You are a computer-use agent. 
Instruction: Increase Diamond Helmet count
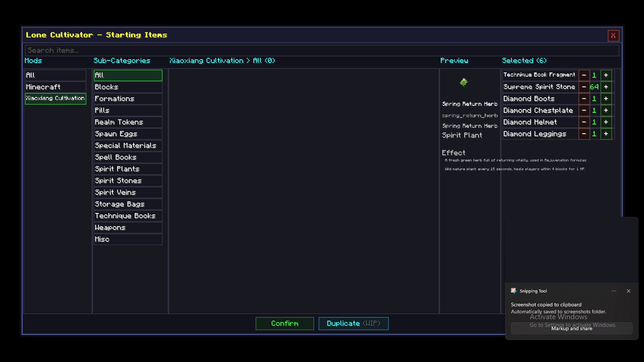606,122
